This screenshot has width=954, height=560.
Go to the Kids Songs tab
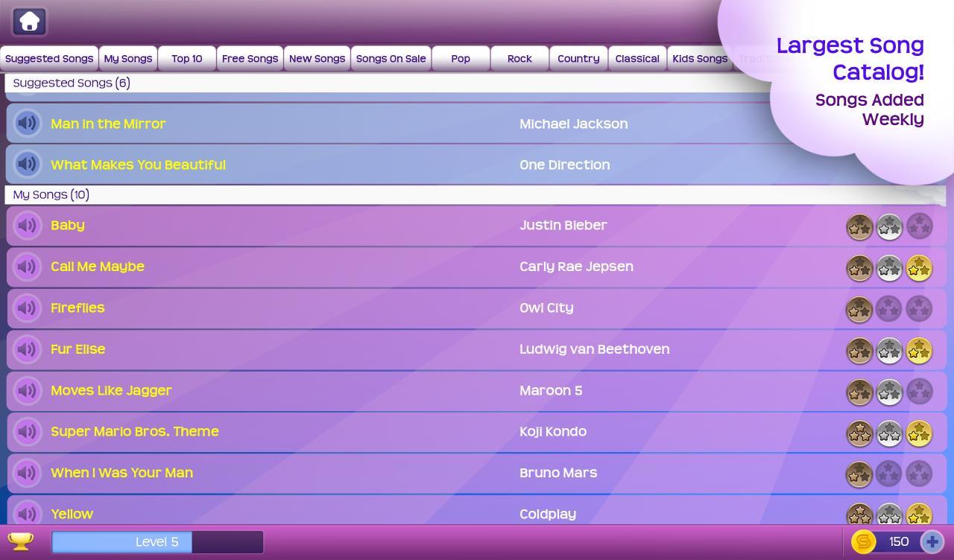pyautogui.click(x=699, y=58)
